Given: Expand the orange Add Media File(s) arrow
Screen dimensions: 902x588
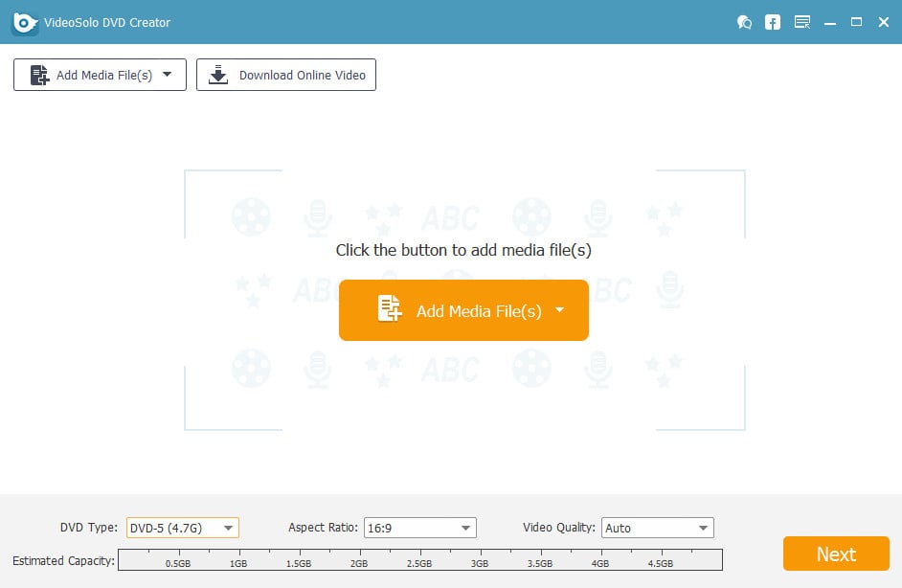Looking at the screenshot, I should click(559, 310).
